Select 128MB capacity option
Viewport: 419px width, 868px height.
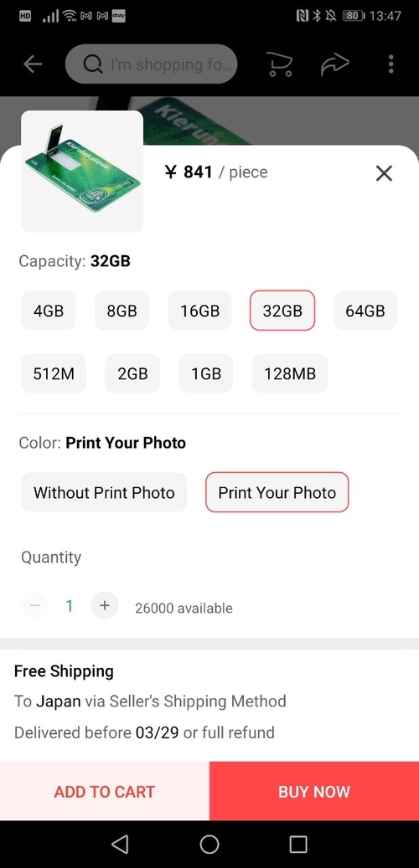tap(290, 373)
